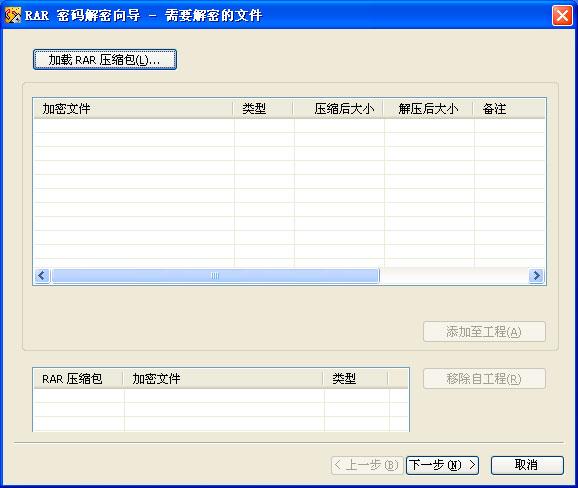Viewport: 578px width, 488px height.
Task: Click 上一步(B) button
Action: point(367,465)
